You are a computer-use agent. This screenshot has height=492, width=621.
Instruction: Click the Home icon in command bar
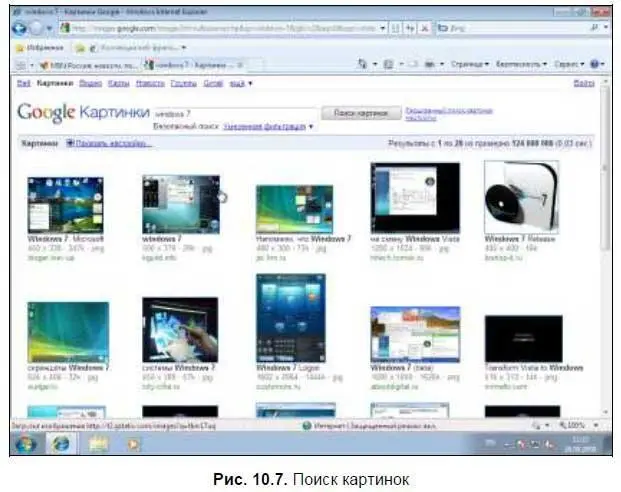pyautogui.click(x=362, y=64)
